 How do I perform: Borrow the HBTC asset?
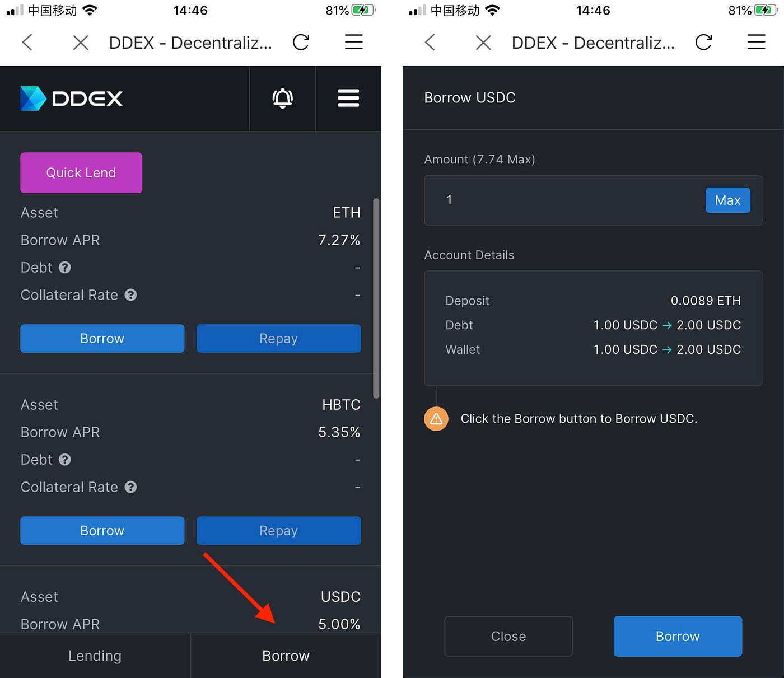pos(102,530)
